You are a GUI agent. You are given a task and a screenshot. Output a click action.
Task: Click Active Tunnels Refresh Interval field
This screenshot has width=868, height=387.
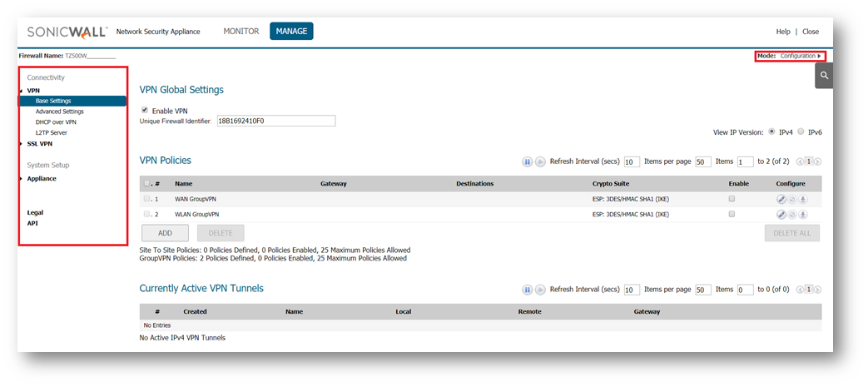pyautogui.click(x=632, y=290)
